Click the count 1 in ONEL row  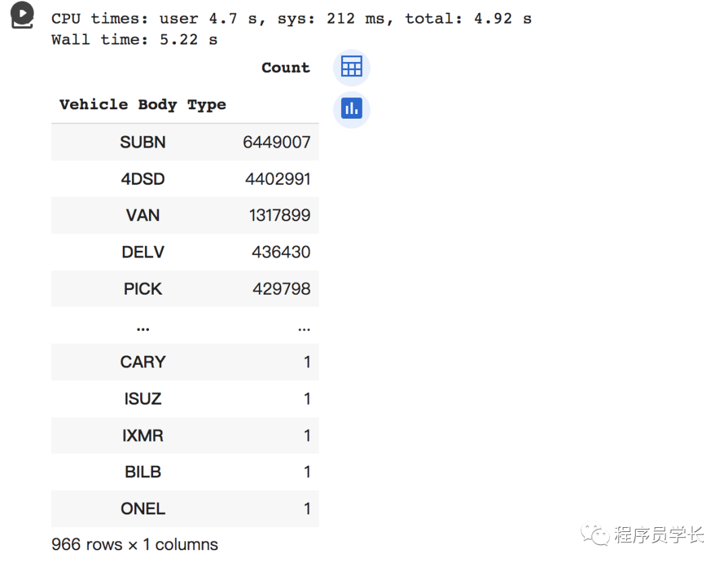307,509
